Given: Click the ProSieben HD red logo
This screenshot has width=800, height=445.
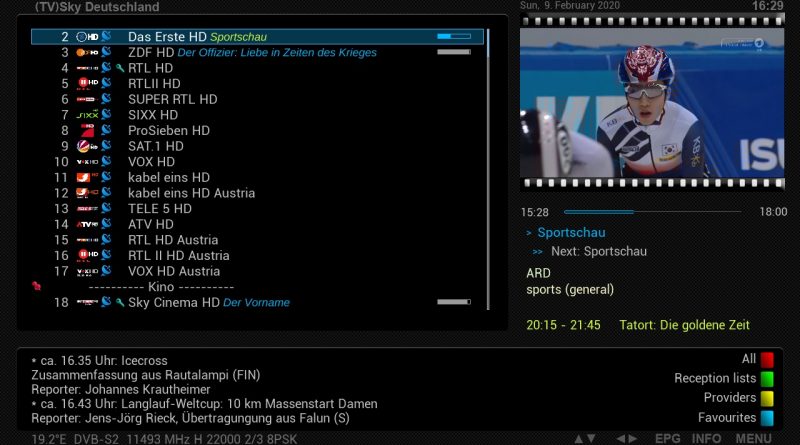Looking at the screenshot, I should [87, 131].
